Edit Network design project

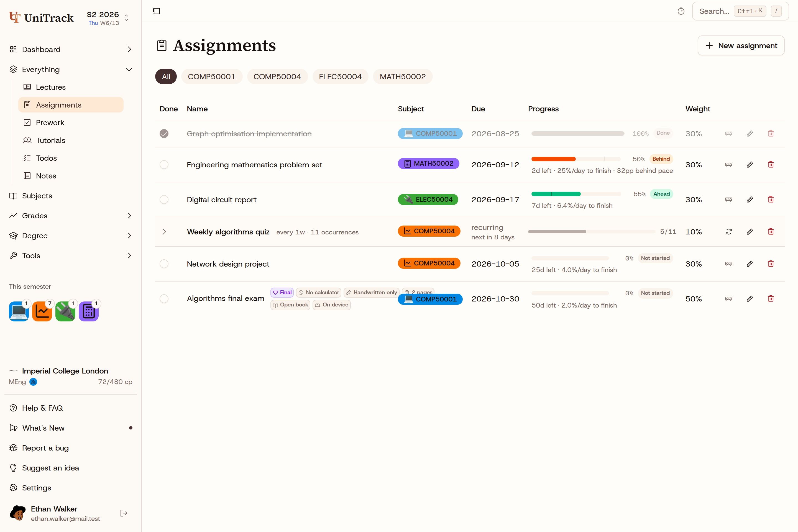[750, 264]
